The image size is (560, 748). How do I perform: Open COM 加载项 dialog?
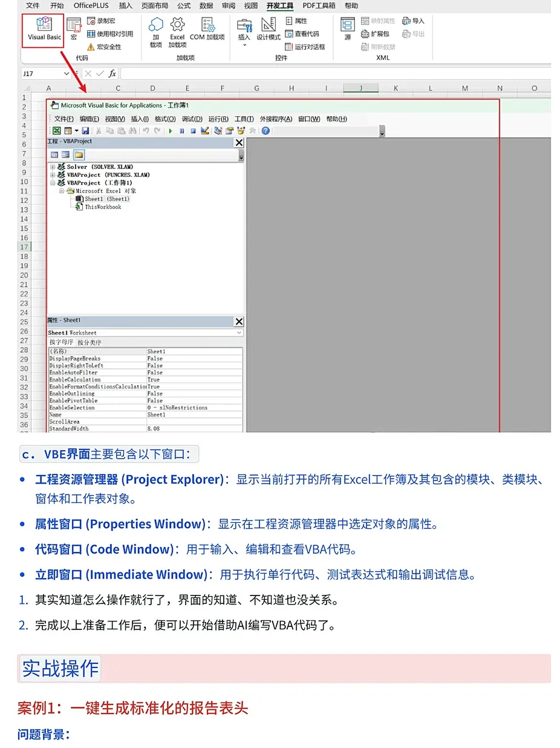[207, 29]
